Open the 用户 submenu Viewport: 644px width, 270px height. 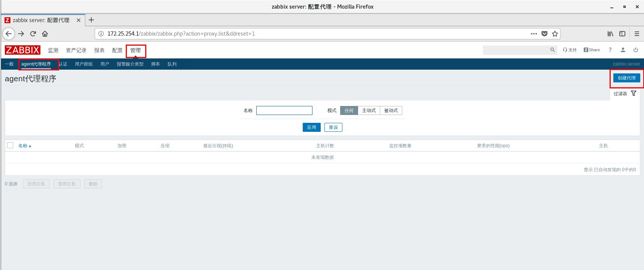pyautogui.click(x=105, y=64)
